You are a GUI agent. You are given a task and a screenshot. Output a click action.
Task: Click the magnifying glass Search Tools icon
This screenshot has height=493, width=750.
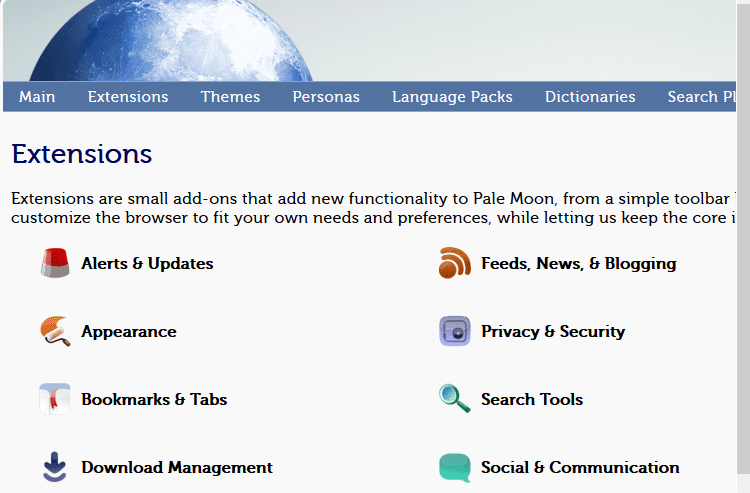pos(455,398)
